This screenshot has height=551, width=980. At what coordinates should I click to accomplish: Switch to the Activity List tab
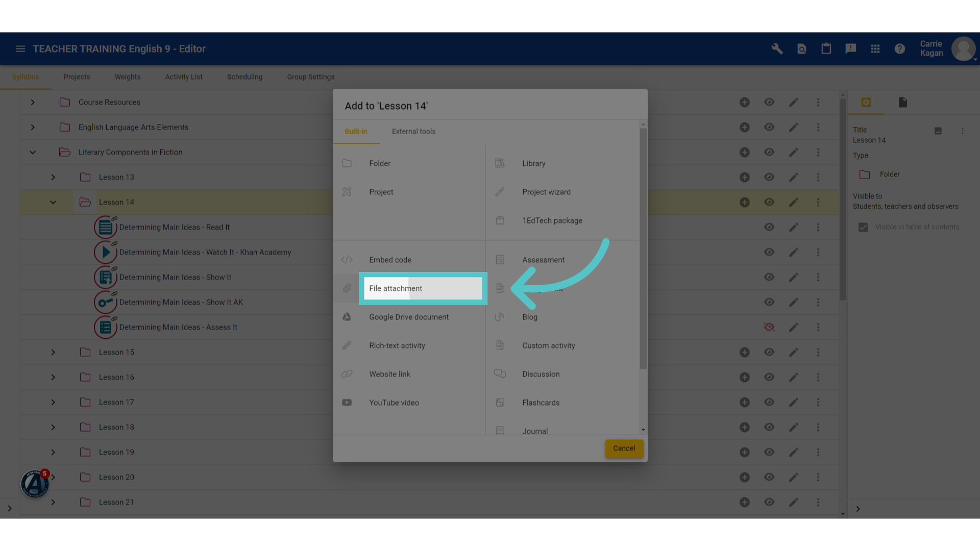(x=184, y=77)
